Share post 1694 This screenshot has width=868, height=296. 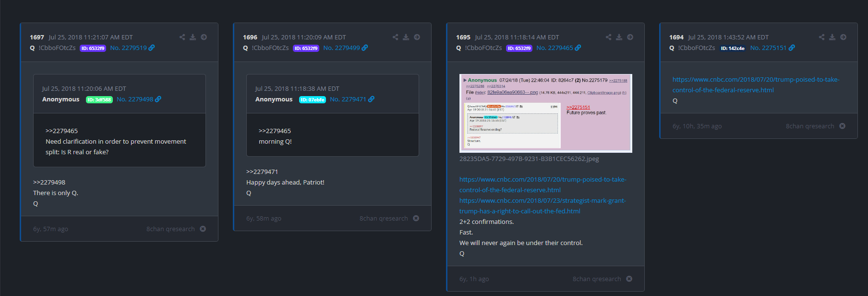coord(821,37)
